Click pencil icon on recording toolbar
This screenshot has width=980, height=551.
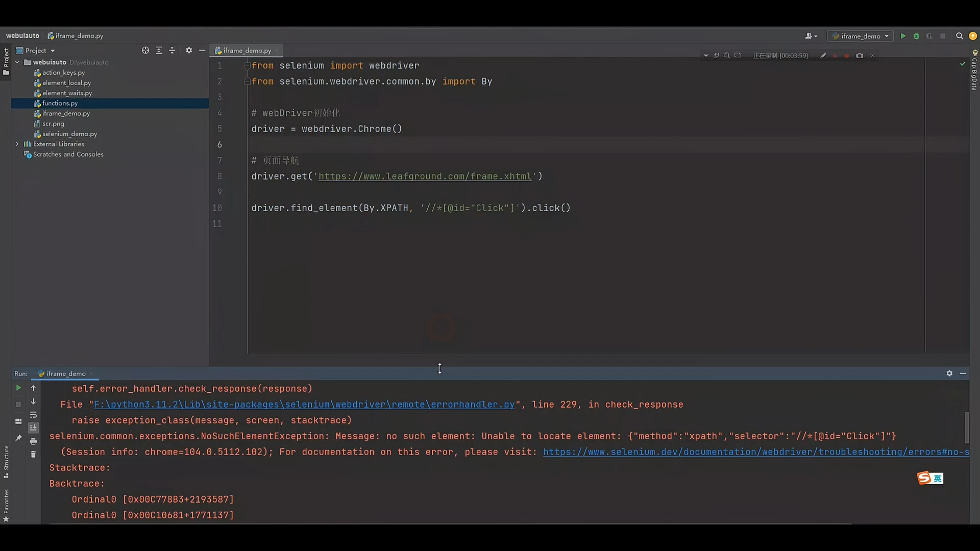pyautogui.click(x=823, y=56)
